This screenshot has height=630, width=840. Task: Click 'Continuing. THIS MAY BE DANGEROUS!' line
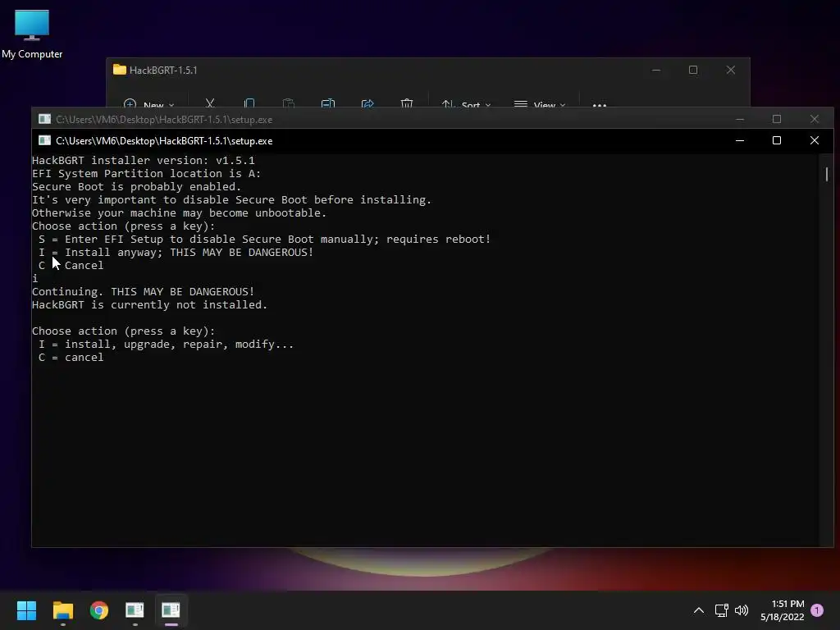(x=143, y=291)
